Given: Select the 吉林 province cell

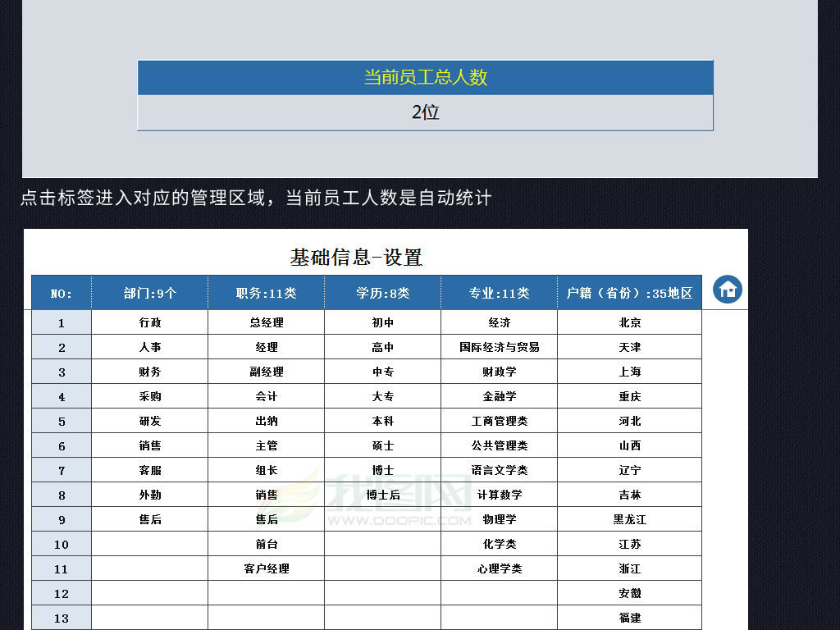Looking at the screenshot, I should [629, 495].
